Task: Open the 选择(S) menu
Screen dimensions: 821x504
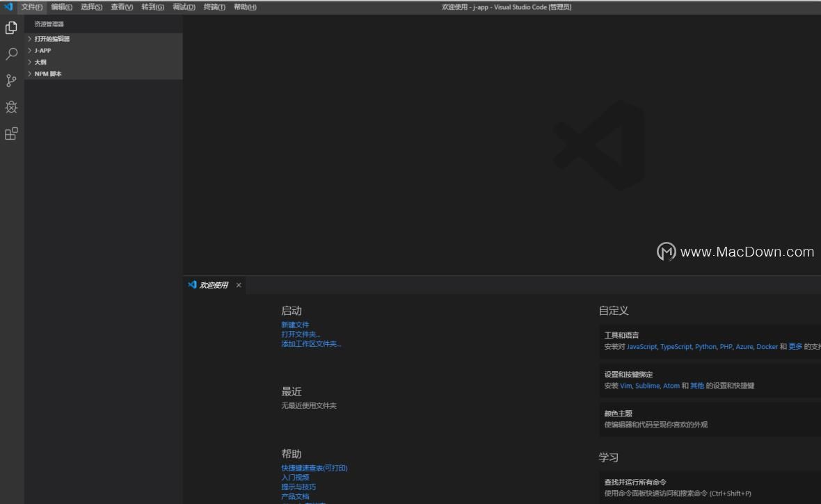Action: coord(91,7)
